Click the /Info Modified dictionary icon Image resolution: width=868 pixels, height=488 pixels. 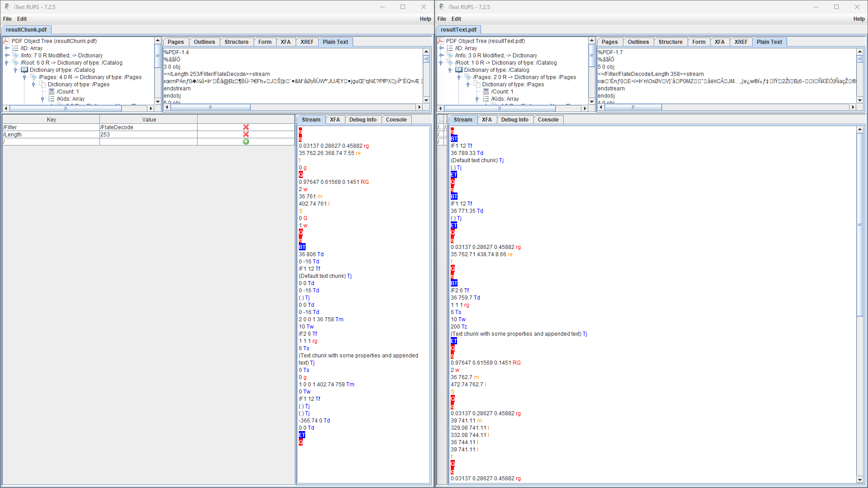14,55
